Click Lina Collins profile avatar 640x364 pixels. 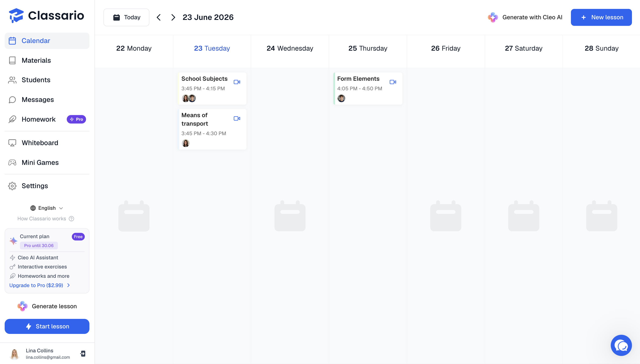[14, 354]
